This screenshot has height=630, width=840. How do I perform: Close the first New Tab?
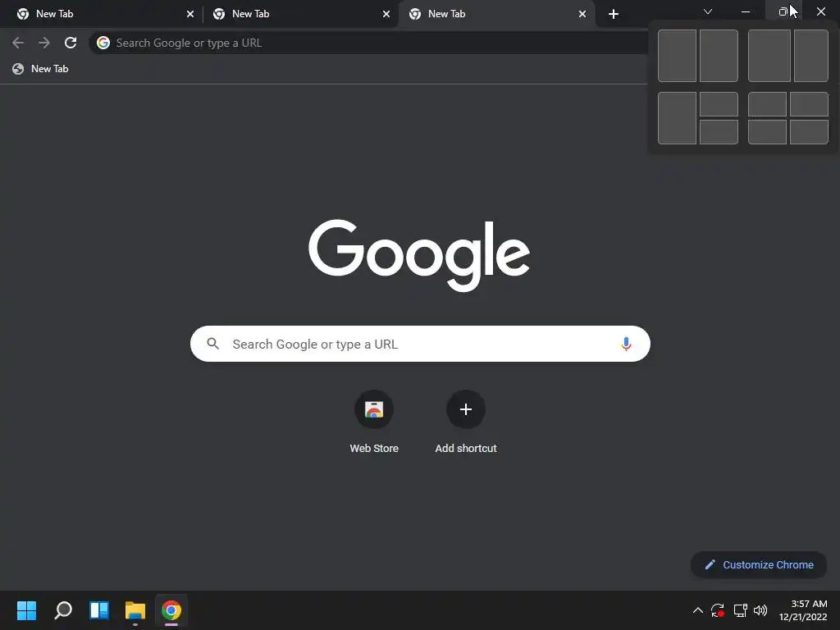190,14
